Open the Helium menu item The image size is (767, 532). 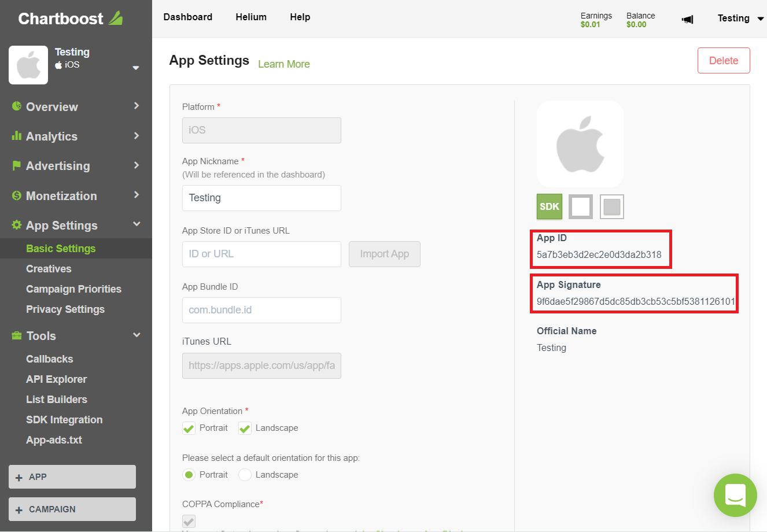(251, 17)
